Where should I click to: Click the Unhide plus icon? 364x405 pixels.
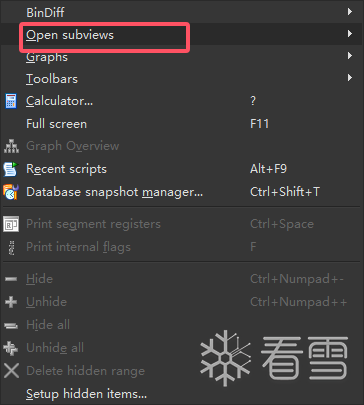(11, 302)
